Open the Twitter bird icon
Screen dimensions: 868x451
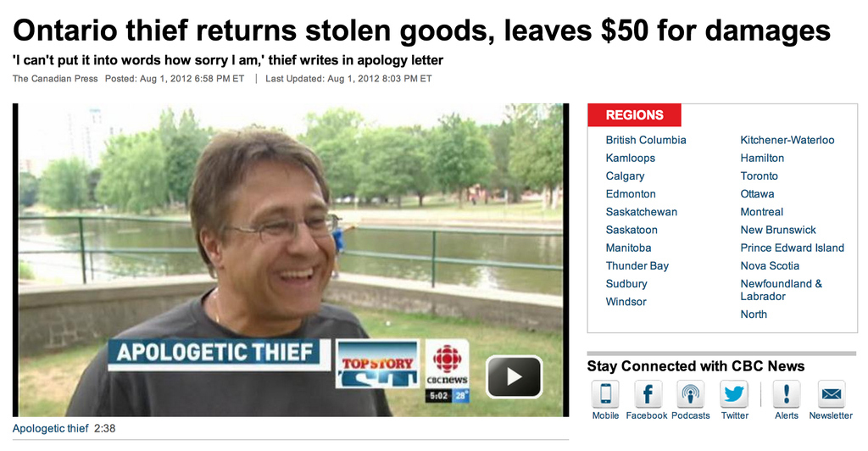click(734, 393)
